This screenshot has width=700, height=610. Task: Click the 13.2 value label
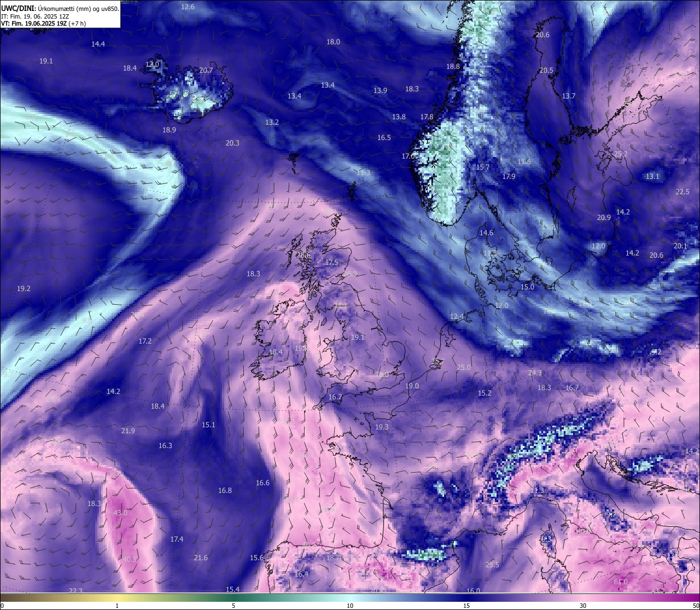point(272,122)
